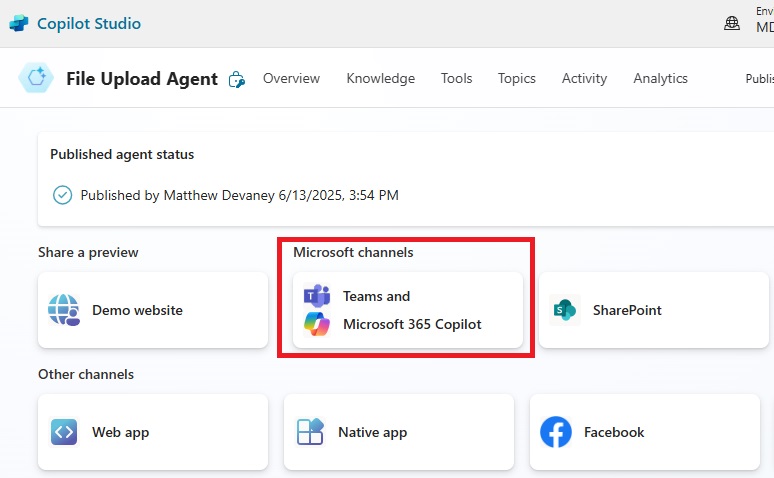Click "Published by Matthew Devaney 6/13/2025, 3:54 PM" text
Screen dimensions: 774x478
point(239,196)
